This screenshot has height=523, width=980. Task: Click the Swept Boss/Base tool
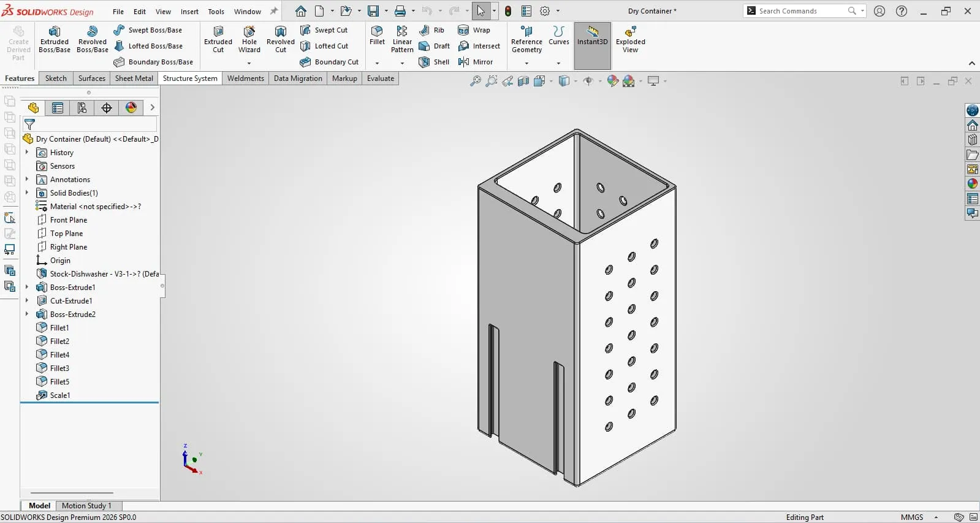(x=148, y=30)
